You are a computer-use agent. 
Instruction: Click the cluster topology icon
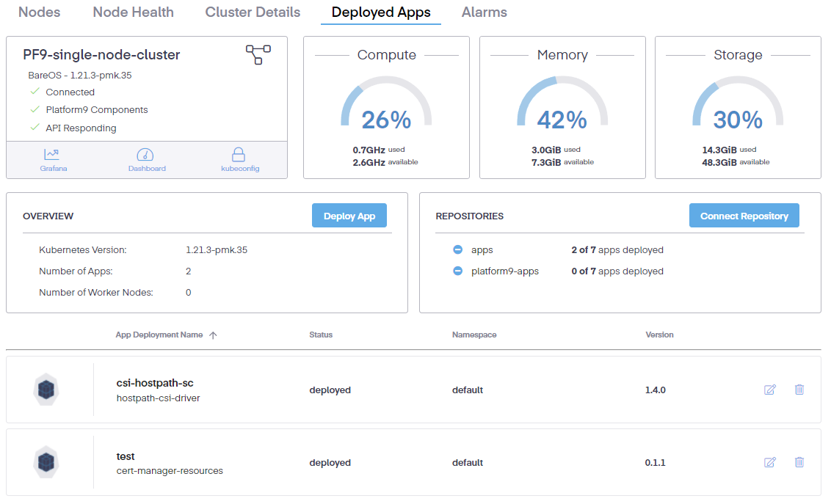[258, 54]
